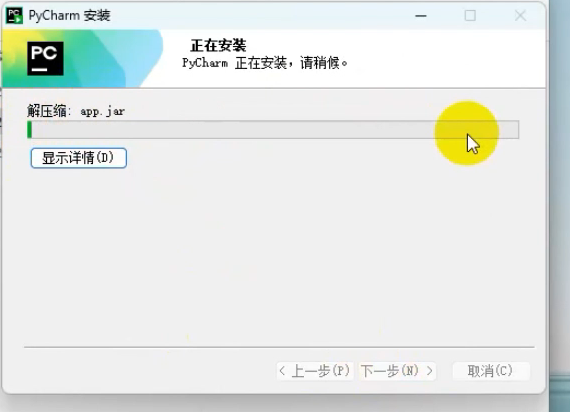Close the PyCharm installer window
570x412 pixels.
click(x=520, y=16)
